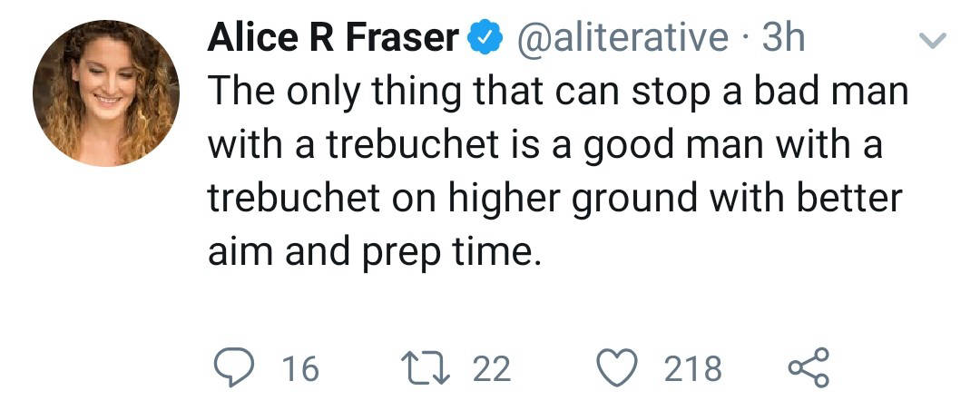Click the Alice R Fraser display name
Screen dimensions: 980x420
[x=334, y=38]
